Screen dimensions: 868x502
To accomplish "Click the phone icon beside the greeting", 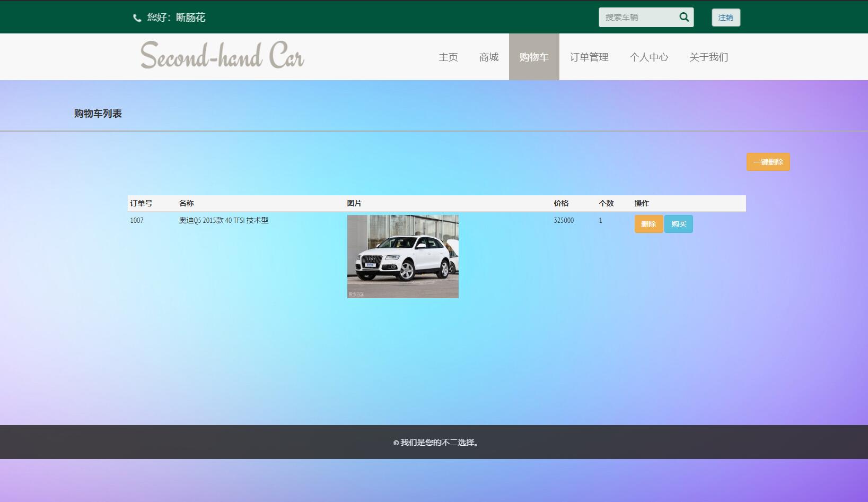I will [x=136, y=18].
